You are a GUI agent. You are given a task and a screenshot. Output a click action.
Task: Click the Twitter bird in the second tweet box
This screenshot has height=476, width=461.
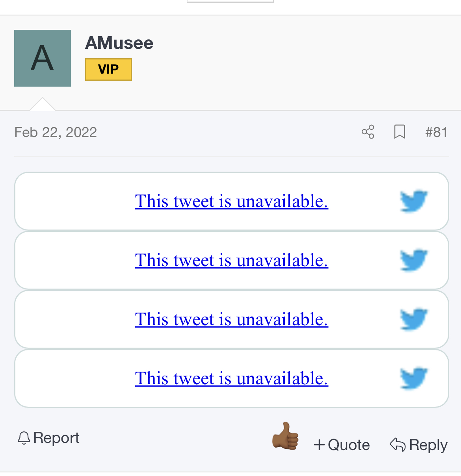tap(414, 260)
